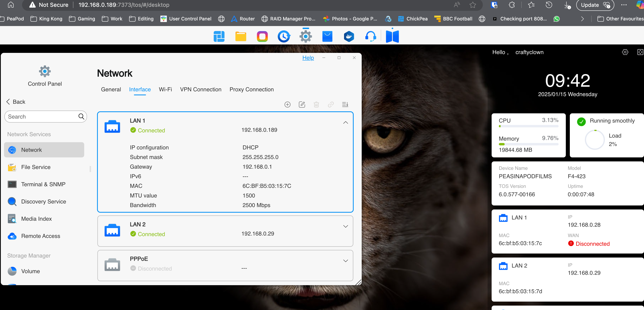This screenshot has height=310, width=644.
Task: Click the Control Panel search field
Action: tap(41, 117)
